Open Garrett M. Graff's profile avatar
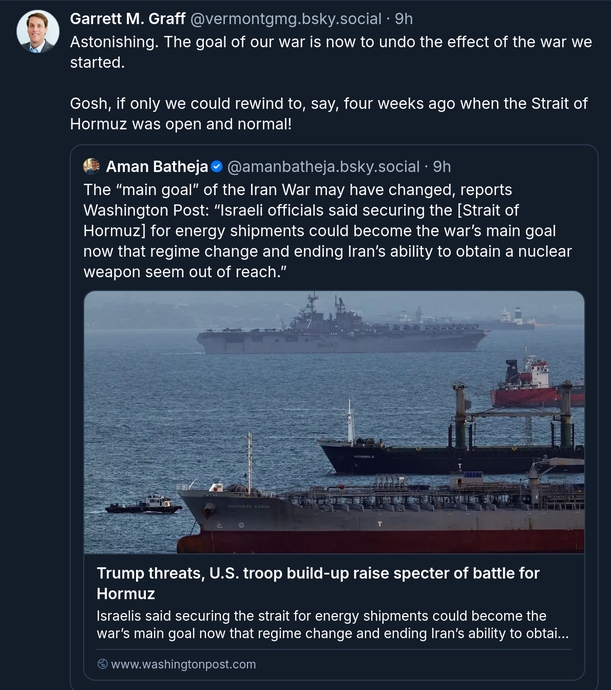The height and width of the screenshot is (690, 611). tap(38, 31)
